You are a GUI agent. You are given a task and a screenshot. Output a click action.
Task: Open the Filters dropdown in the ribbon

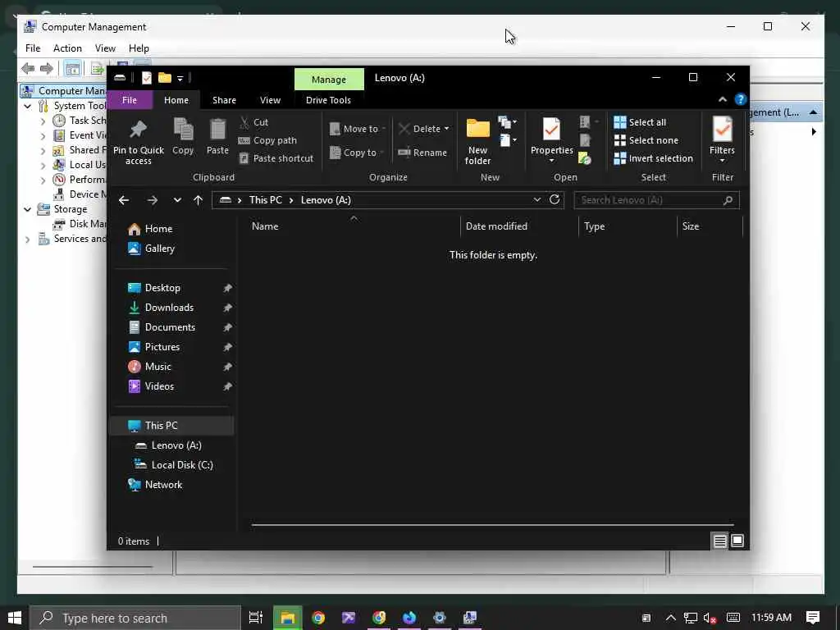(x=722, y=141)
